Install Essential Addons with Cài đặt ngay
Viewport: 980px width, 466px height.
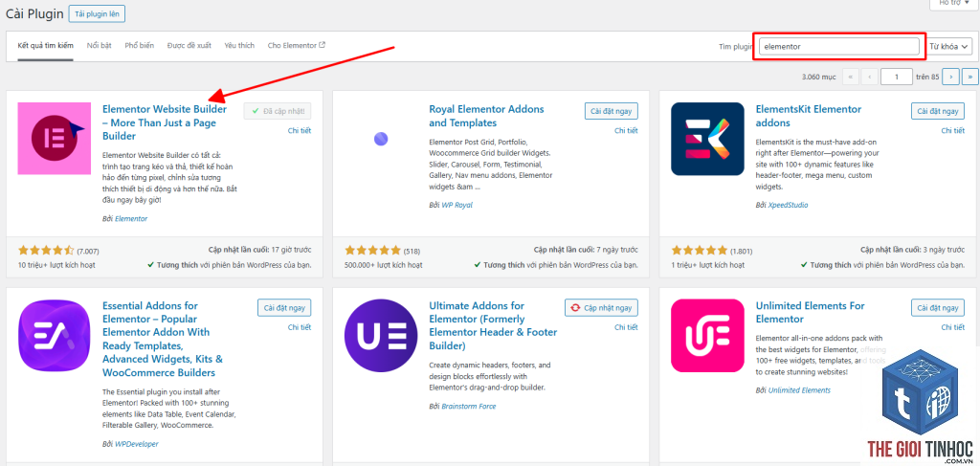284,308
